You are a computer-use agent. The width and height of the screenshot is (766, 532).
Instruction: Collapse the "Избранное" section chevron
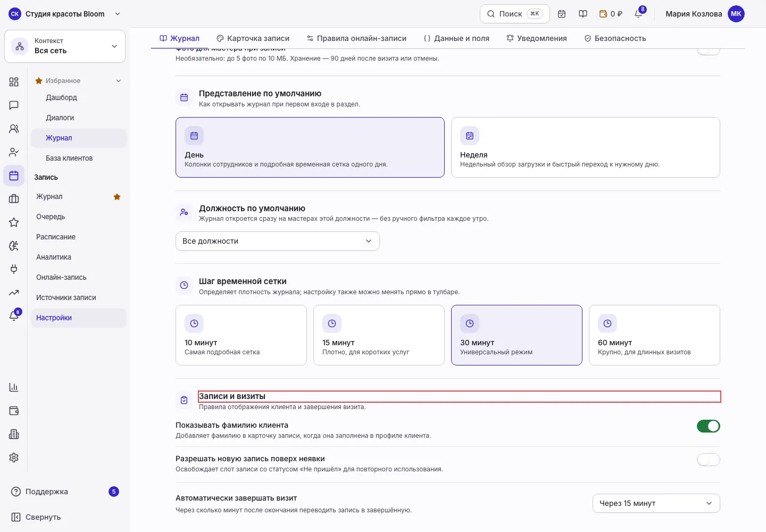(x=119, y=81)
